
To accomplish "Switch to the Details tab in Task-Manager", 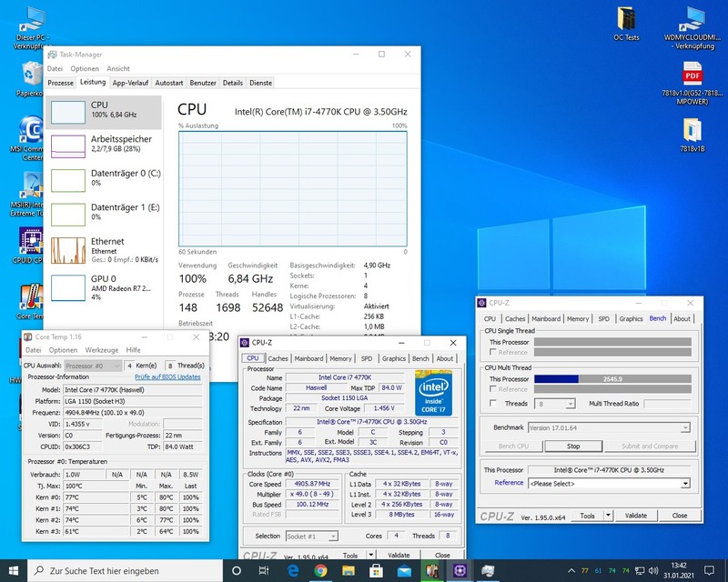I will click(x=233, y=83).
